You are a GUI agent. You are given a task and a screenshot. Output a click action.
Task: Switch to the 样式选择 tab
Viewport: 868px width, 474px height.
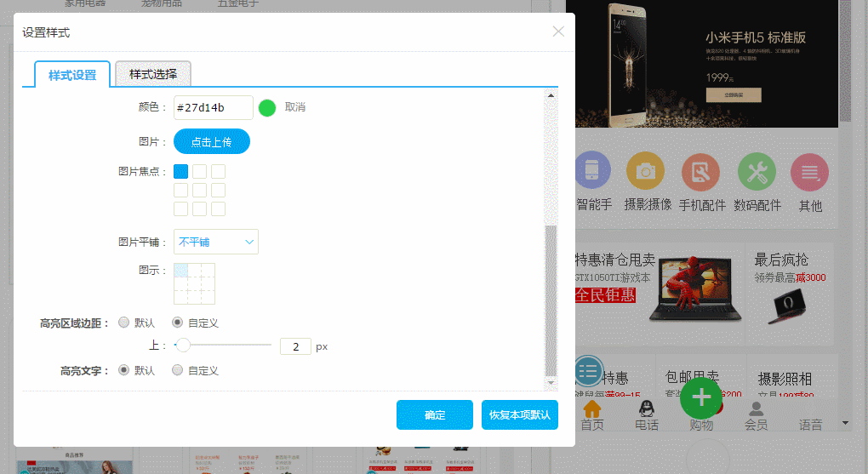click(x=153, y=74)
